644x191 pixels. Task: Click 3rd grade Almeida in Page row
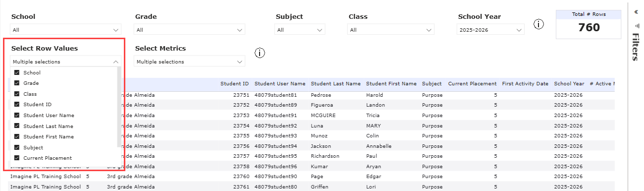coord(130,177)
